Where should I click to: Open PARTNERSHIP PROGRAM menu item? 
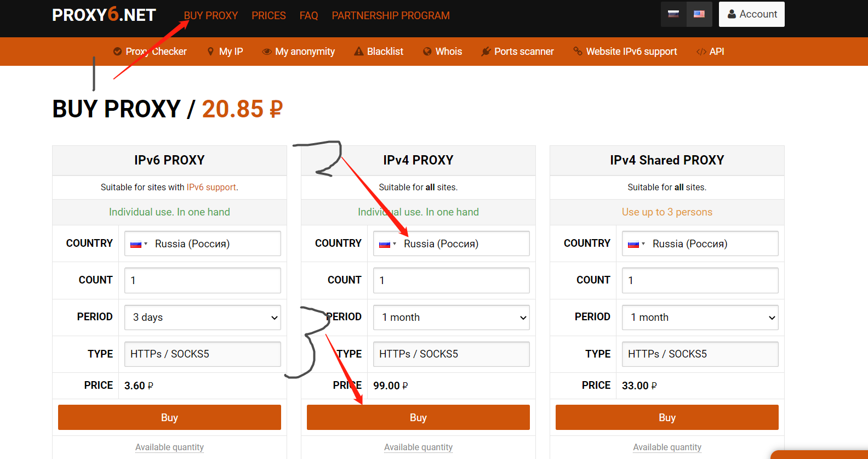tap(391, 15)
